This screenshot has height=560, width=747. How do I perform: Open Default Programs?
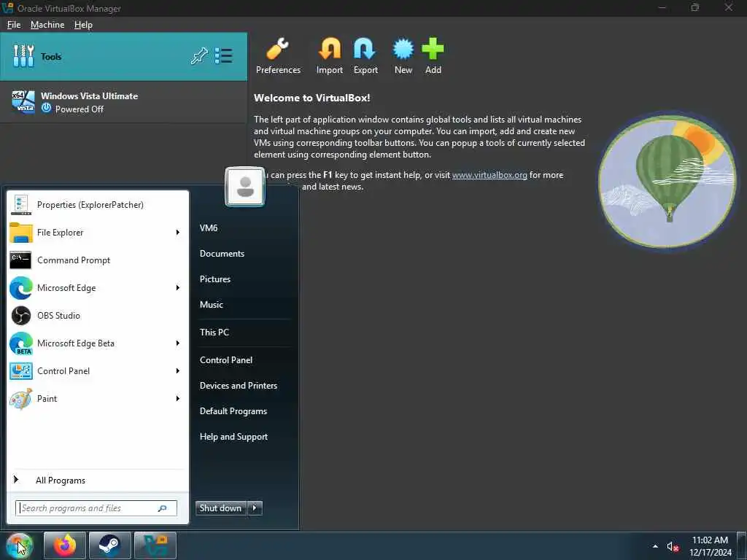click(233, 411)
